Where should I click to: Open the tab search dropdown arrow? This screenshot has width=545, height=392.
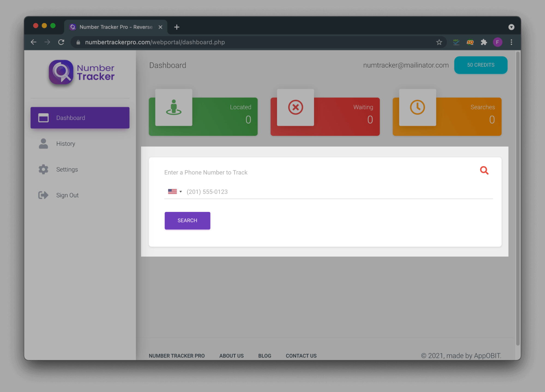pyautogui.click(x=511, y=27)
